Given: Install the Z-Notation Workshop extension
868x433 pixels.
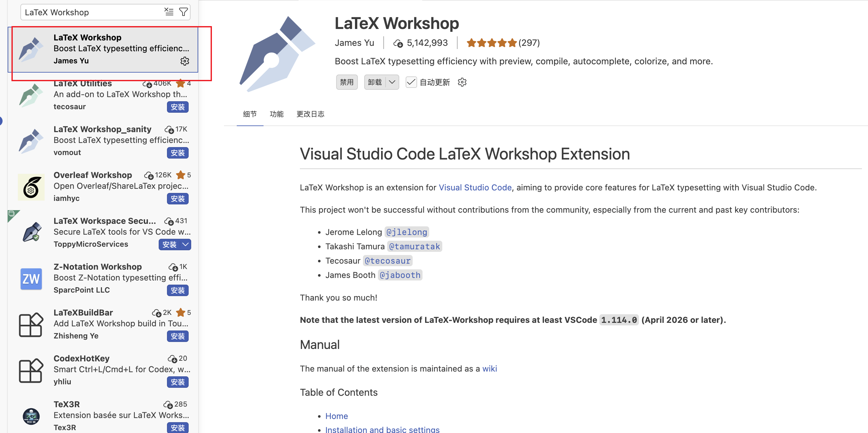Looking at the screenshot, I should [177, 290].
